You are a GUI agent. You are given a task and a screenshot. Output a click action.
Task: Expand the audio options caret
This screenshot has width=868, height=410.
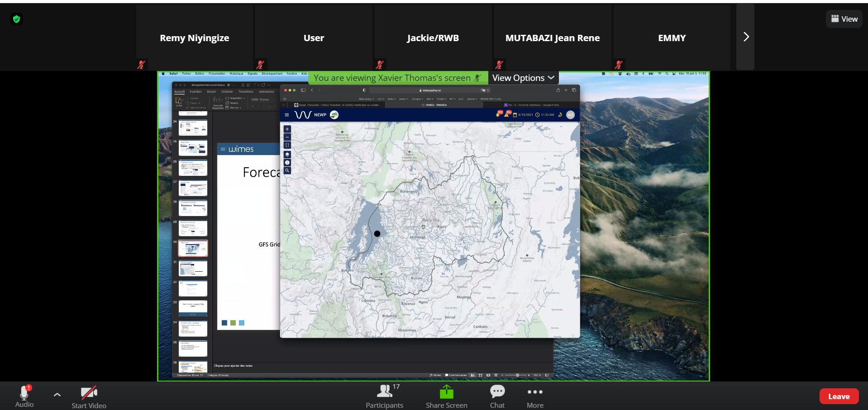click(x=57, y=395)
